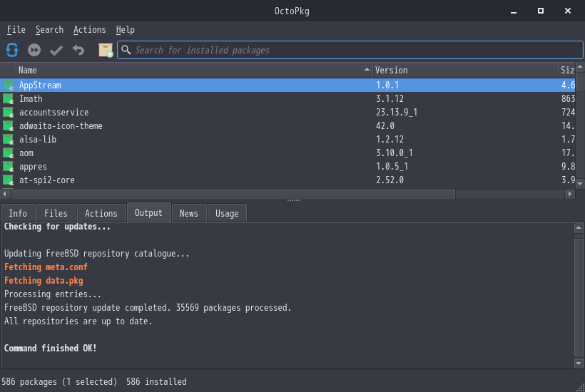Open the File menu
The height and width of the screenshot is (392, 585).
point(16,30)
